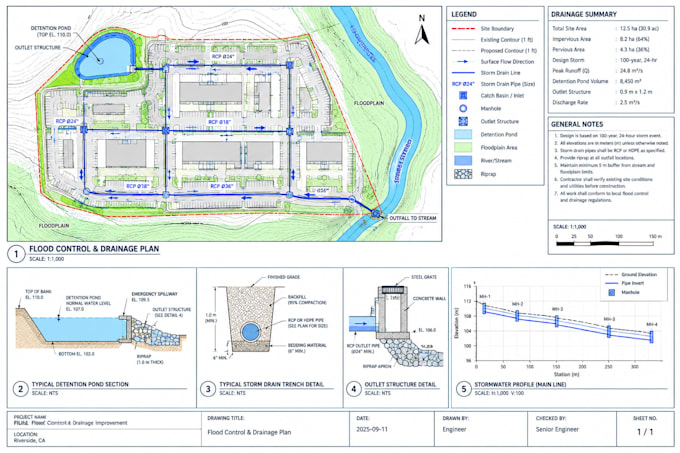Click the detail number 1 circle marker
Screen dimensions: 680x453
tap(16, 254)
